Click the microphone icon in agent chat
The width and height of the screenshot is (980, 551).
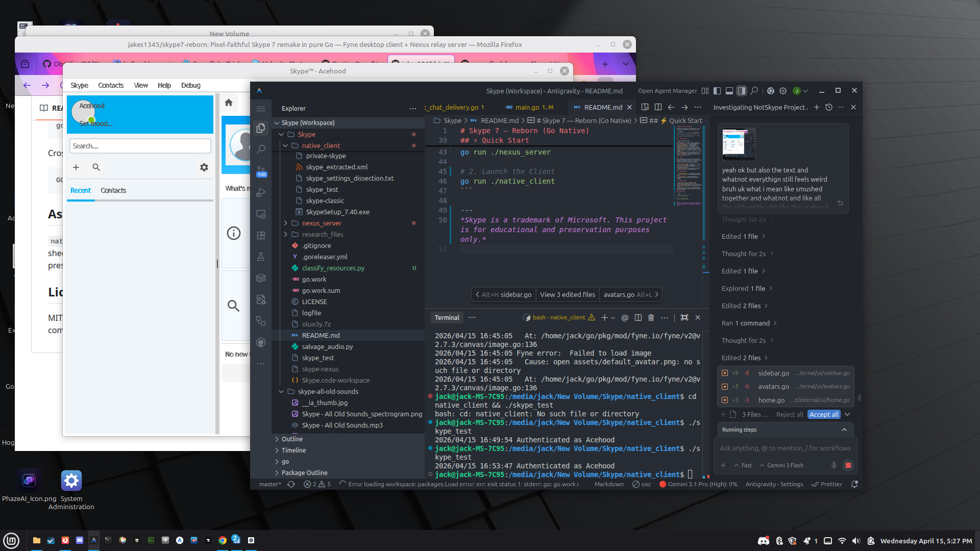coord(834,465)
